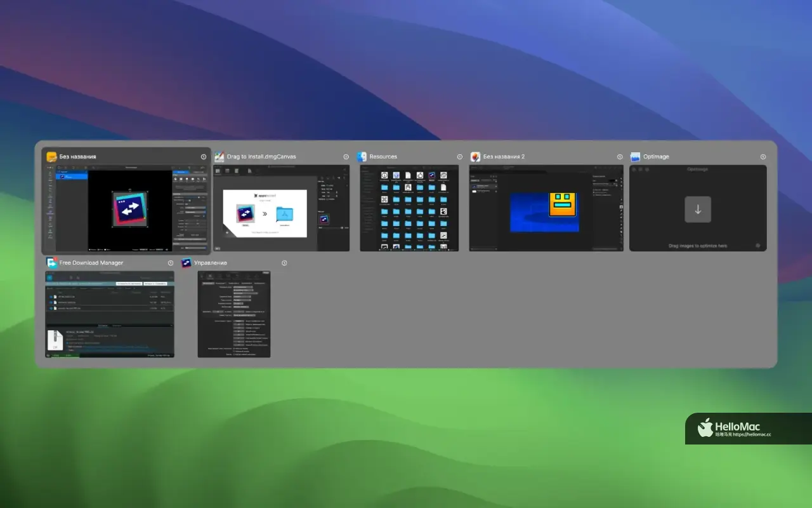812x508 pixels.
Task: Click the round indicator icon for "Drag to Install.dmgCanvas"
Action: click(x=346, y=156)
